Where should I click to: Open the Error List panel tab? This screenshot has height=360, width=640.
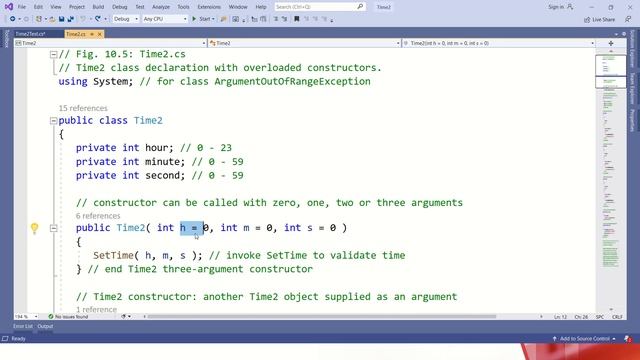pos(23,326)
